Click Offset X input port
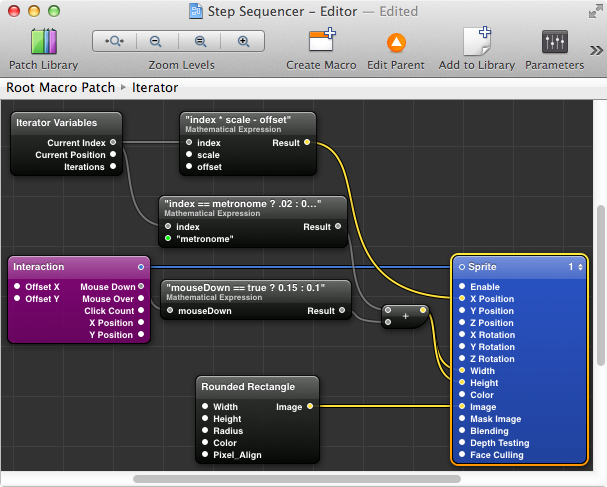 click(x=17, y=286)
